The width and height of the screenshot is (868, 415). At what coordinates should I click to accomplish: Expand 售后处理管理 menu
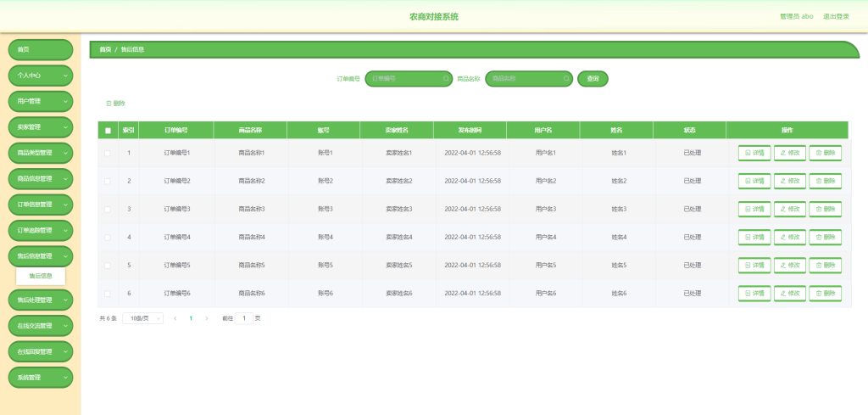pos(41,300)
